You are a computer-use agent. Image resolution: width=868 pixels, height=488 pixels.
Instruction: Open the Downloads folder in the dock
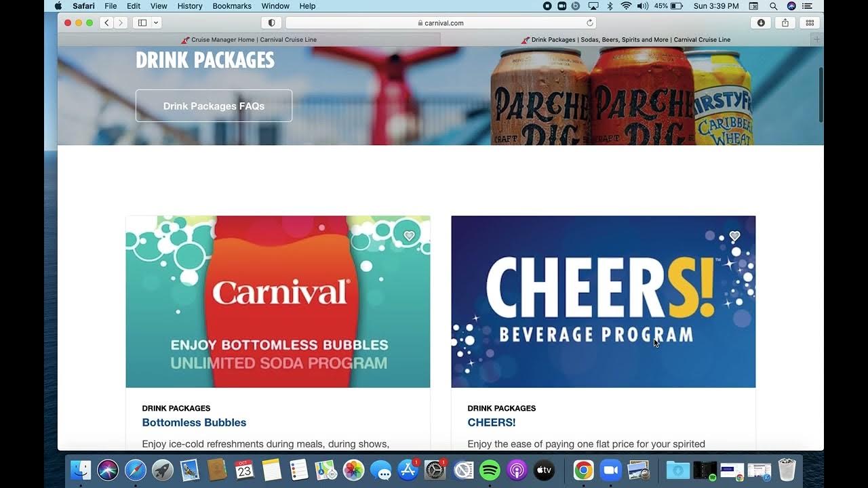coord(677,470)
